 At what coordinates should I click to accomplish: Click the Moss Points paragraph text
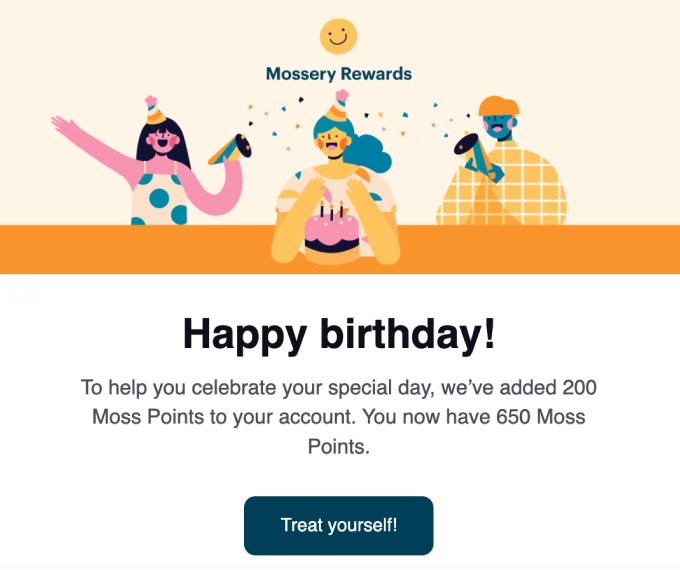click(x=339, y=417)
